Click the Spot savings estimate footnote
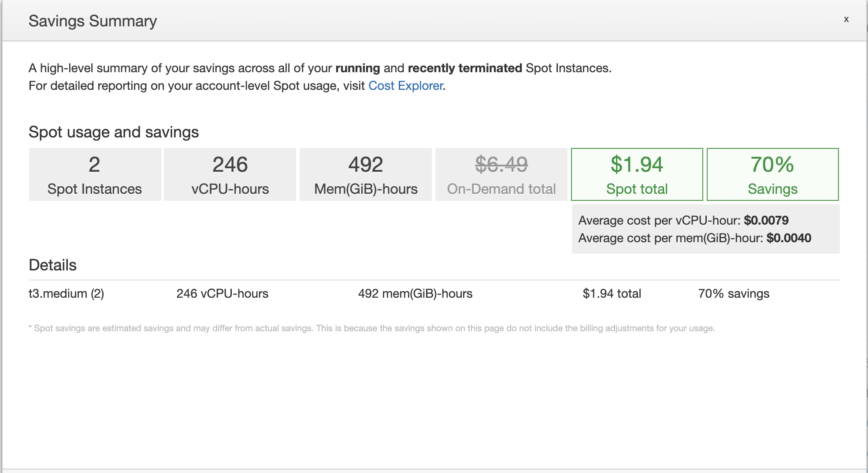This screenshot has height=473, width=868. pos(371,328)
